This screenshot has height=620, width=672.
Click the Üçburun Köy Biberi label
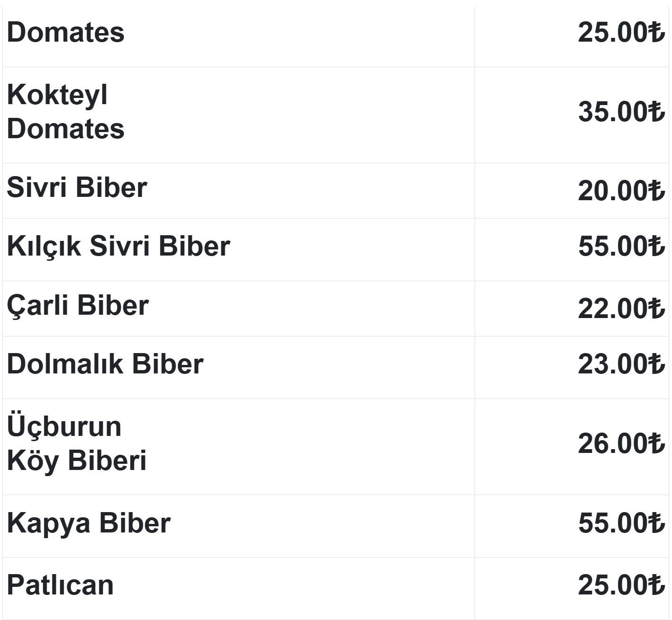click(77, 444)
